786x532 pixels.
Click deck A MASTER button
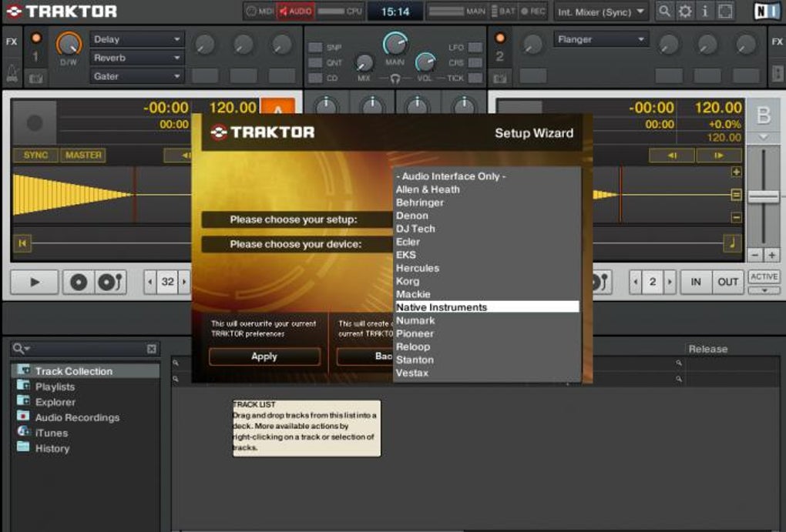tap(83, 156)
